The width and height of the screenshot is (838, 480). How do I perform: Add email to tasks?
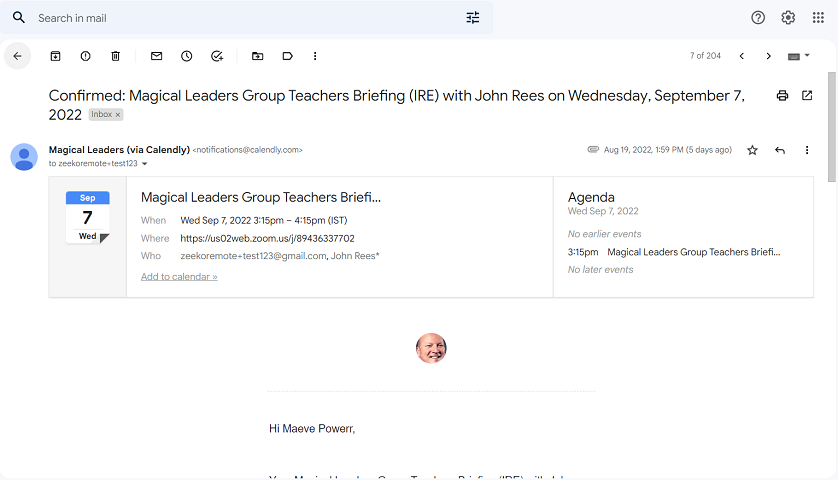(x=217, y=56)
